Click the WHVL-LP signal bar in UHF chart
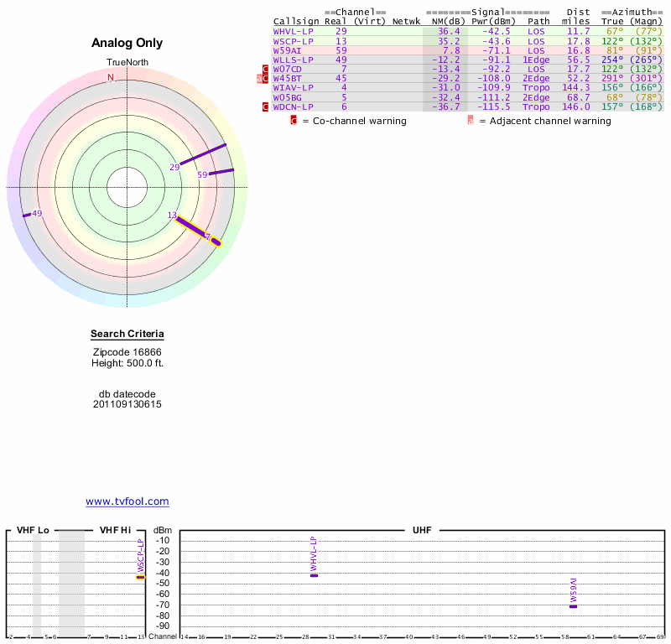This screenshot has height=644, width=671. pyautogui.click(x=314, y=575)
